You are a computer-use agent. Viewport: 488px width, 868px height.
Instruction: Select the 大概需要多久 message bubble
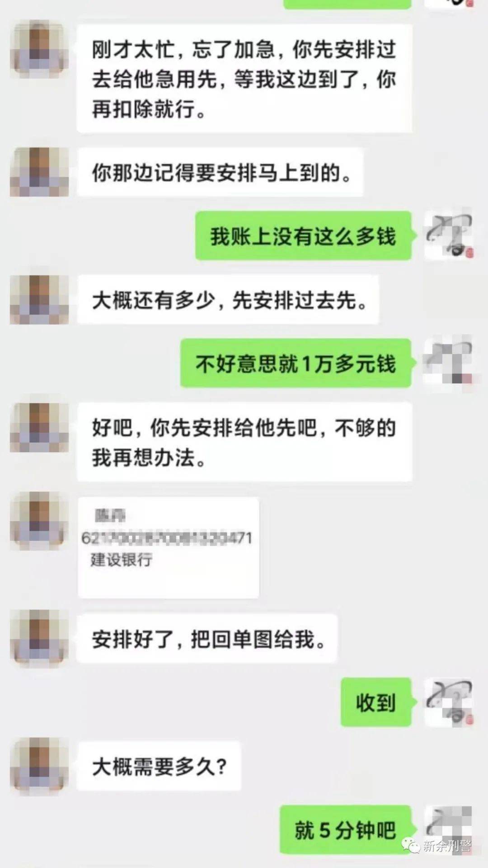[x=159, y=766]
